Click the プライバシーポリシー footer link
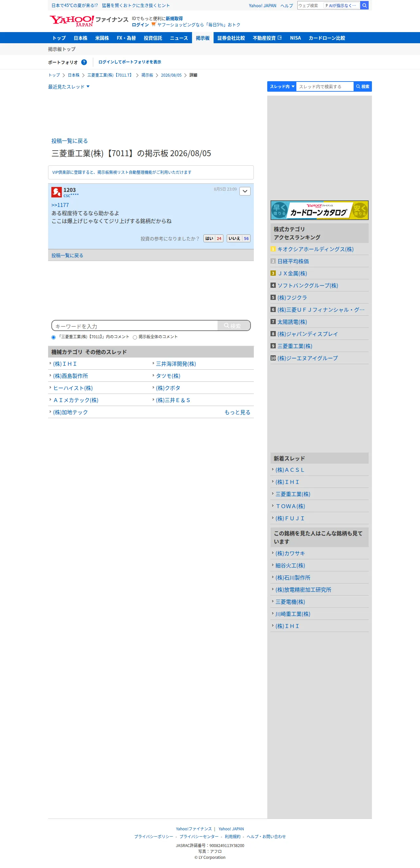The image size is (420, 868). pyautogui.click(x=153, y=837)
